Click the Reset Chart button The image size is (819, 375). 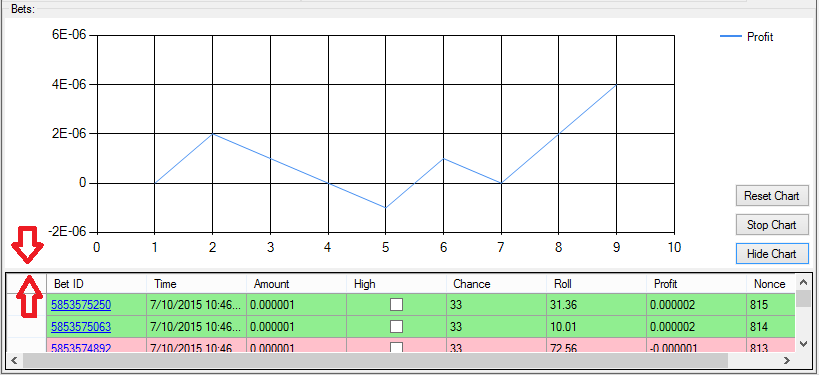click(772, 196)
